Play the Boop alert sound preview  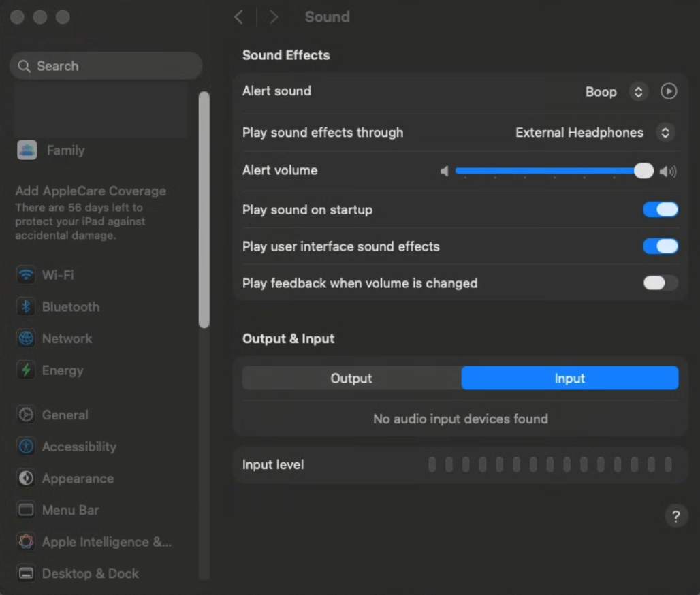coord(669,91)
